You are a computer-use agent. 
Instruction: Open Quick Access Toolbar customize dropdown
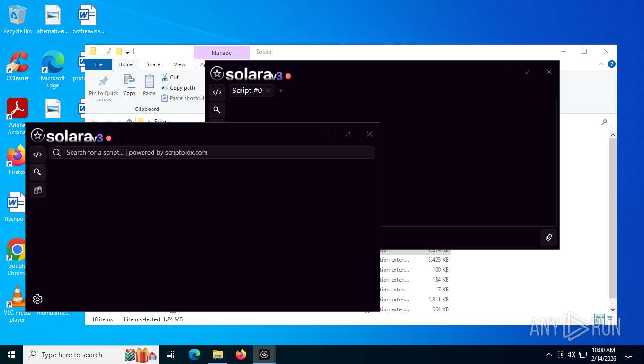127,52
